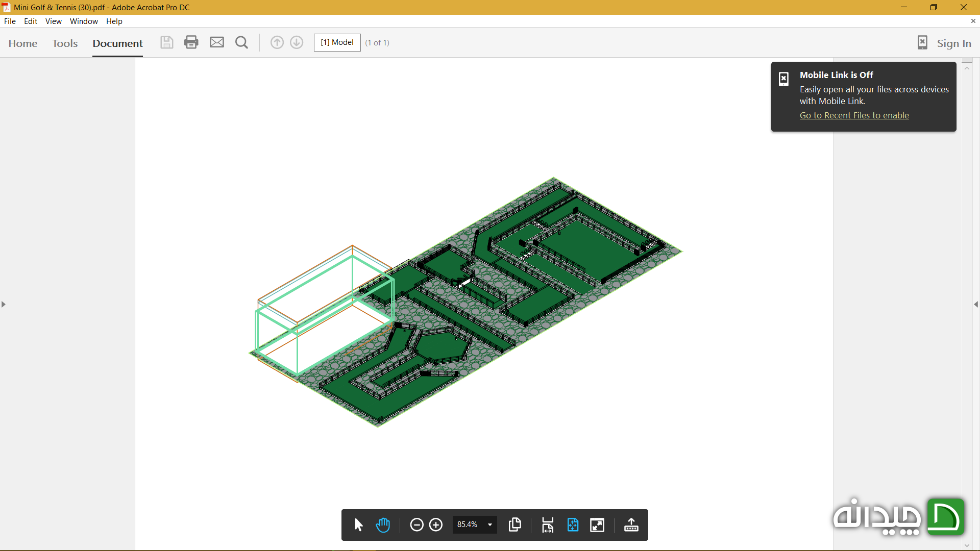
Task: Fit one full page icon
Action: (x=573, y=524)
